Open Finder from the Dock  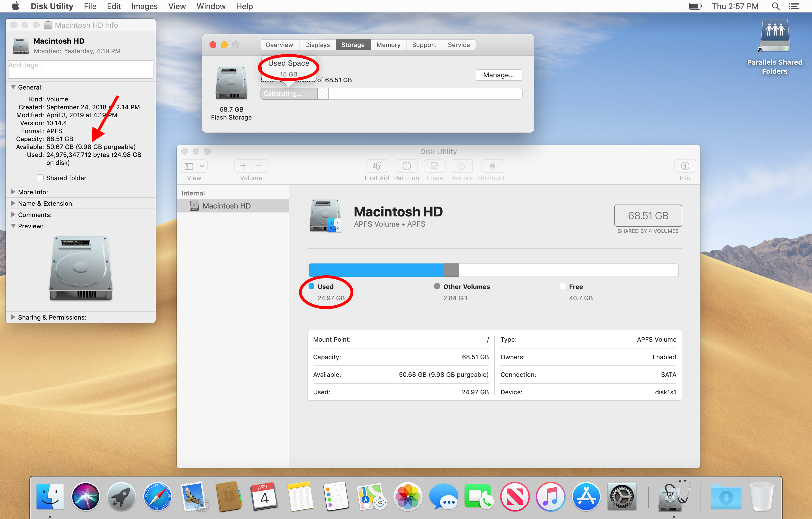(50, 496)
